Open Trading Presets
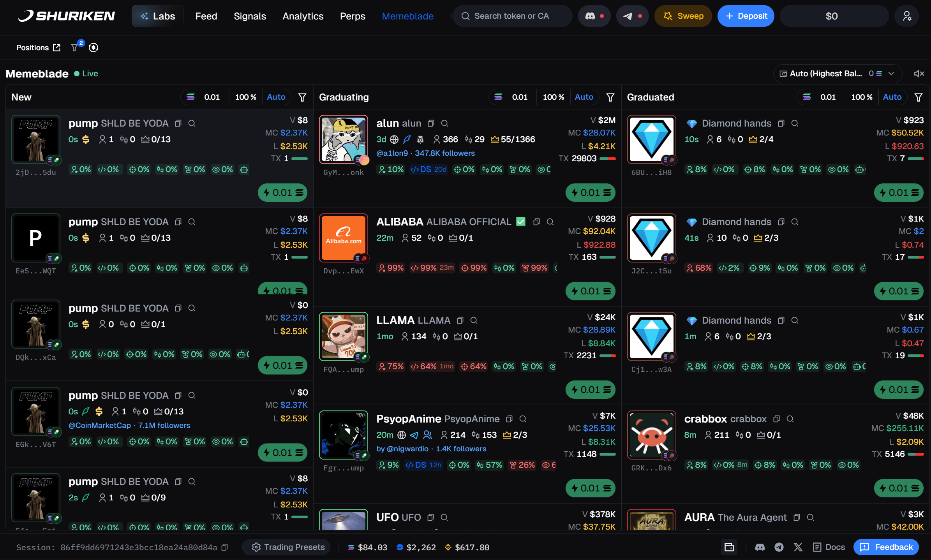This screenshot has height=560, width=931. click(x=286, y=547)
